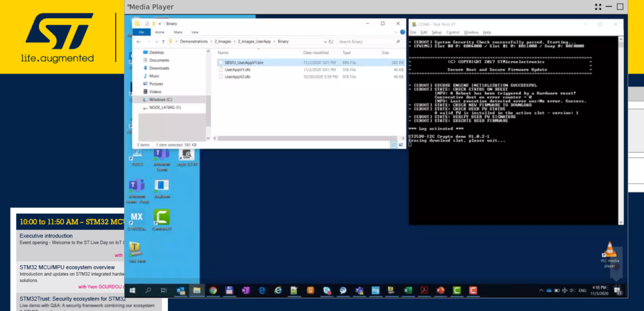Open Tera Term Help menu
Viewport: 644px width, 311px height.
(x=487, y=33)
